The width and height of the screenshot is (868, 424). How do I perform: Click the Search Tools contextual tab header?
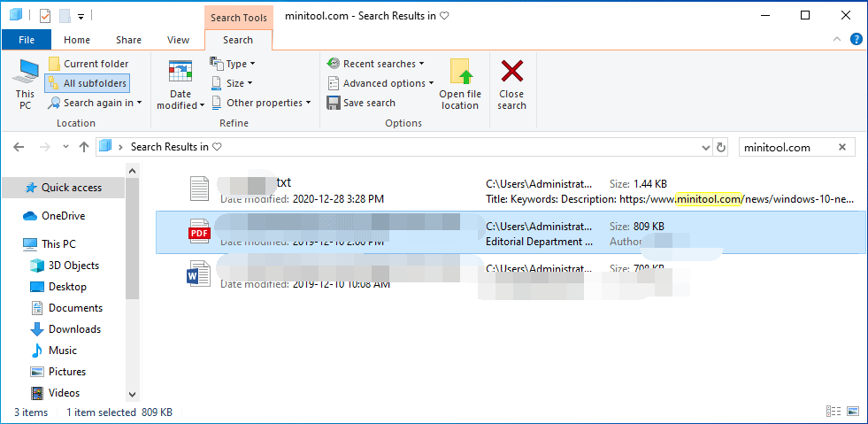point(238,18)
